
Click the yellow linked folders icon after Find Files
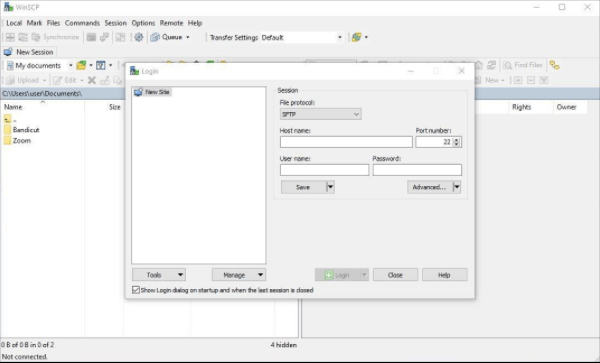554,65
